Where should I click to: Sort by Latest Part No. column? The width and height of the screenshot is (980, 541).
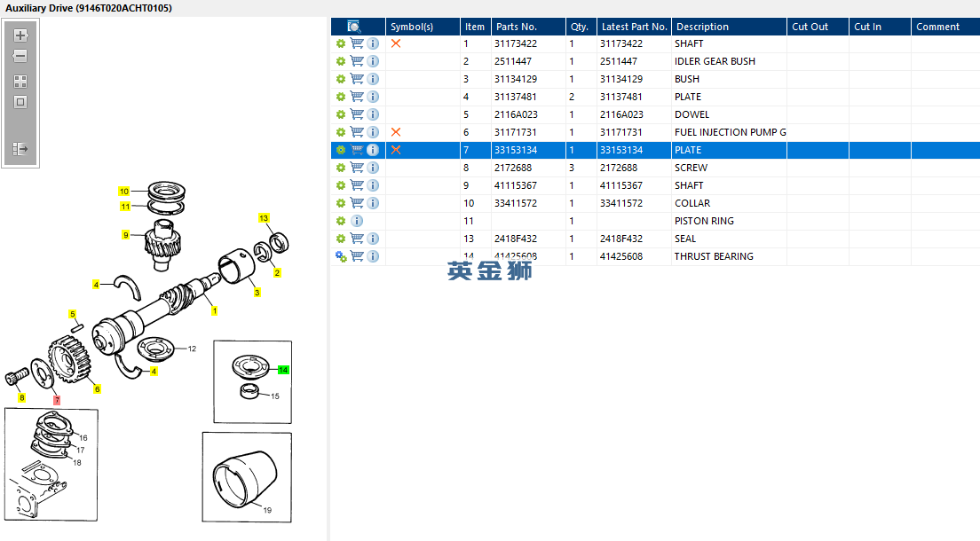point(634,27)
